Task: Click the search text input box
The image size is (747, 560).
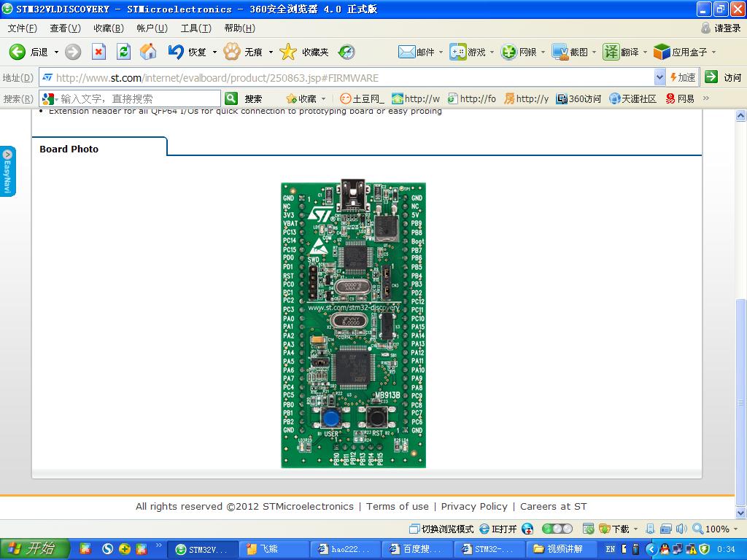Action: click(x=138, y=98)
